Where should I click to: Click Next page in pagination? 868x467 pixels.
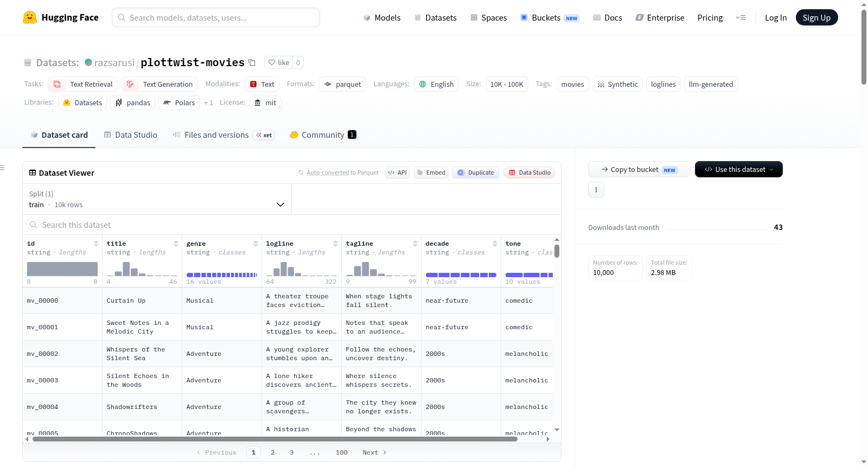(374, 452)
